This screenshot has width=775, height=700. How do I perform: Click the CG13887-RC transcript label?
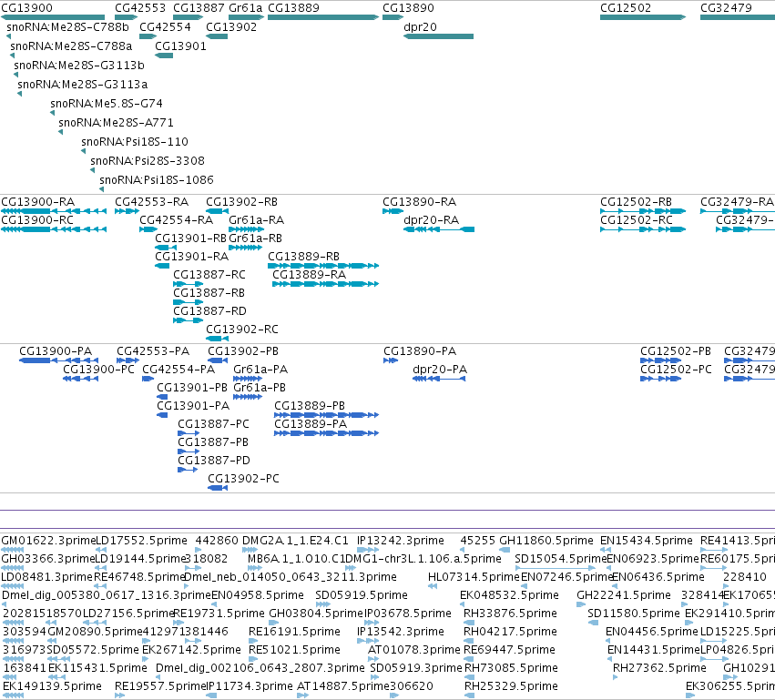[x=209, y=275]
